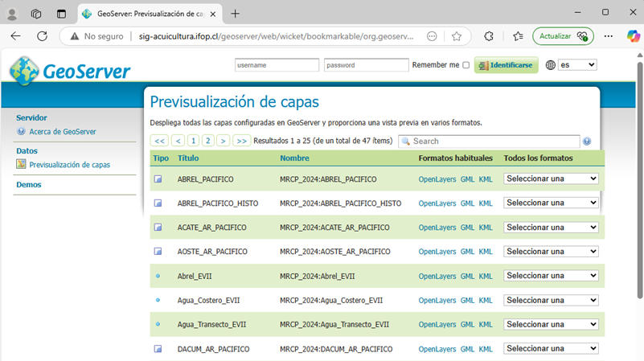
Task: Click the search help icon beside Search box
Action: tap(587, 142)
